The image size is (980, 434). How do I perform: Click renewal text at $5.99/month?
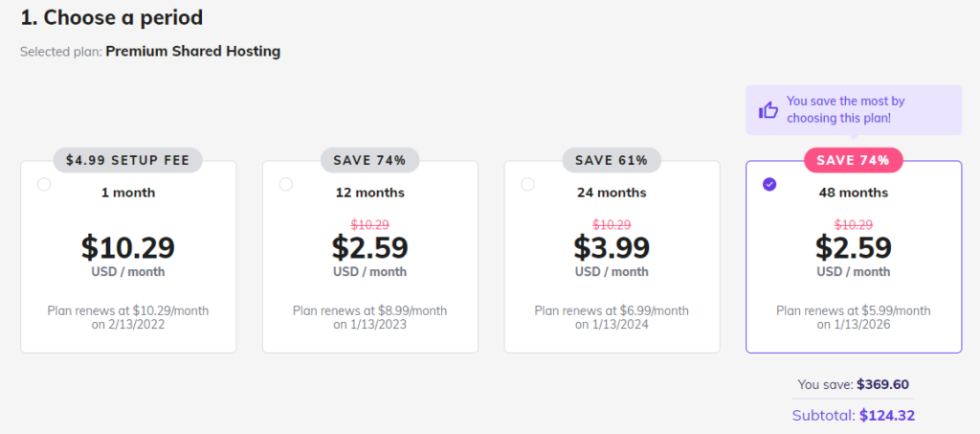pos(853,318)
